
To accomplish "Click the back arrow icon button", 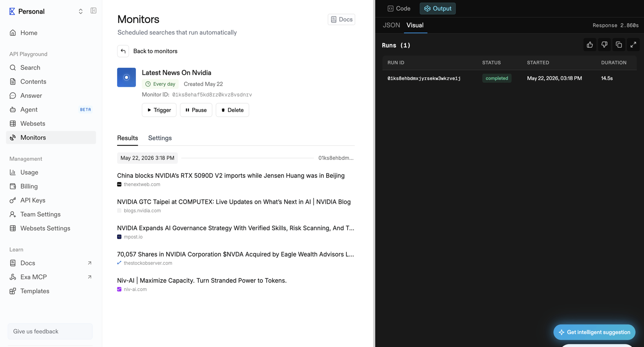I will 123,51.
